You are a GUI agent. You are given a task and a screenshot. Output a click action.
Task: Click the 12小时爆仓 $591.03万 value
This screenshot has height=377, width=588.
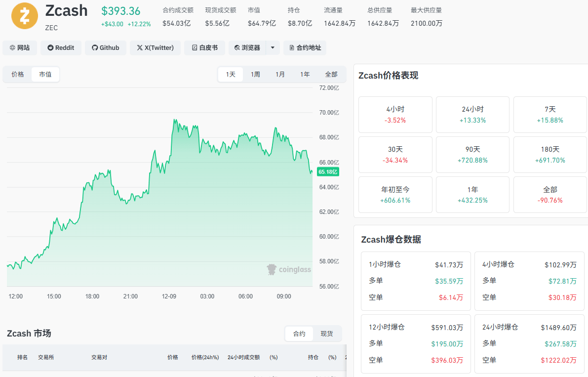click(x=447, y=328)
